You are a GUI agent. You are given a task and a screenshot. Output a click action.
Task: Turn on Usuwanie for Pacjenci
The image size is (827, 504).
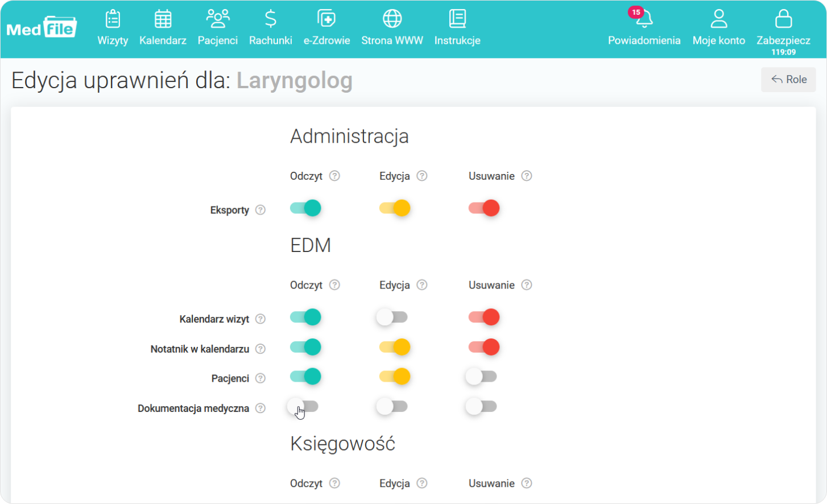coord(482,376)
